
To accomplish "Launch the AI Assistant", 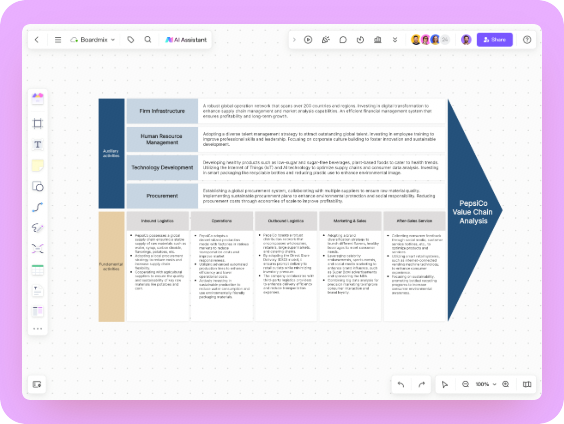I will (186, 40).
